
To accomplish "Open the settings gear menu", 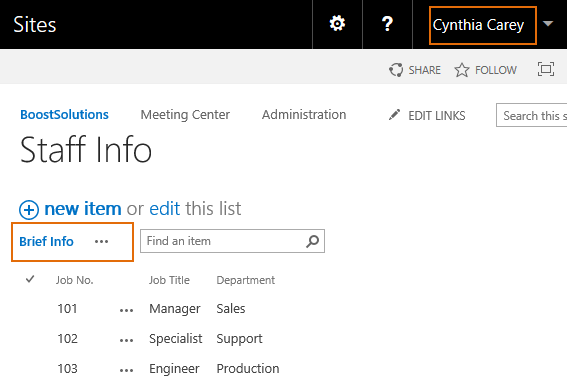I will click(x=337, y=24).
